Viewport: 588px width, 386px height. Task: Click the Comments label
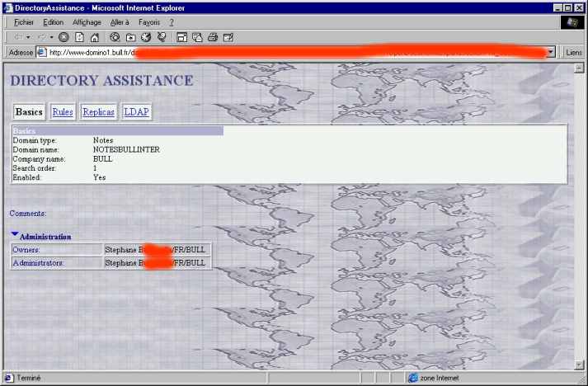28,213
